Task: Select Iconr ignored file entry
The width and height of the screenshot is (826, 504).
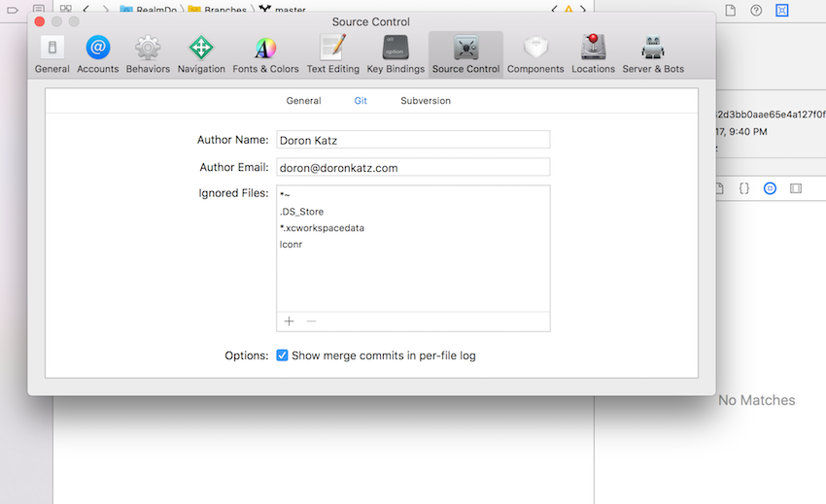Action: pyautogui.click(x=413, y=244)
